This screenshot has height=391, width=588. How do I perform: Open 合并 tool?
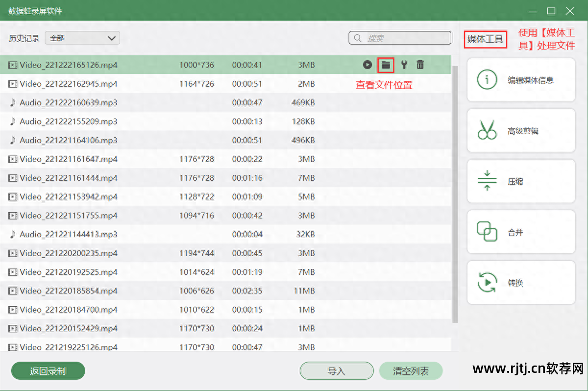[521, 232]
